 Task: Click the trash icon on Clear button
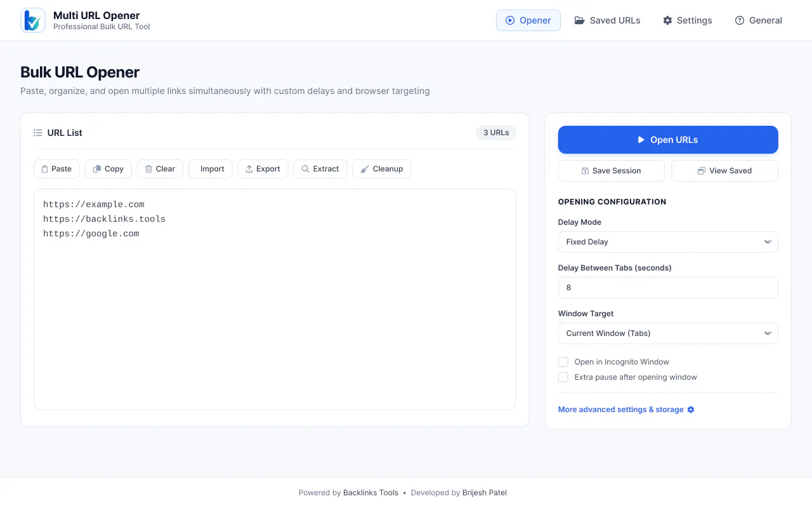point(148,169)
